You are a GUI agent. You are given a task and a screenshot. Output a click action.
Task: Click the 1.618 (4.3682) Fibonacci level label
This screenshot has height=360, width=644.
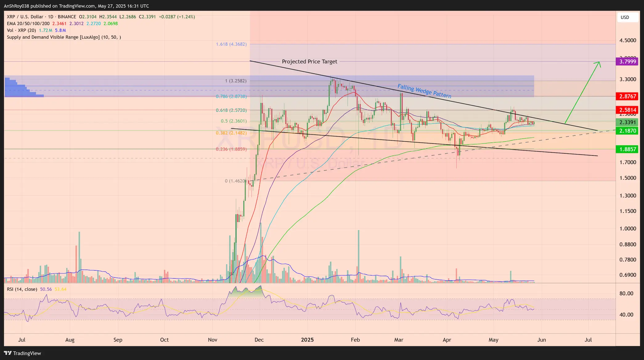[x=231, y=44]
